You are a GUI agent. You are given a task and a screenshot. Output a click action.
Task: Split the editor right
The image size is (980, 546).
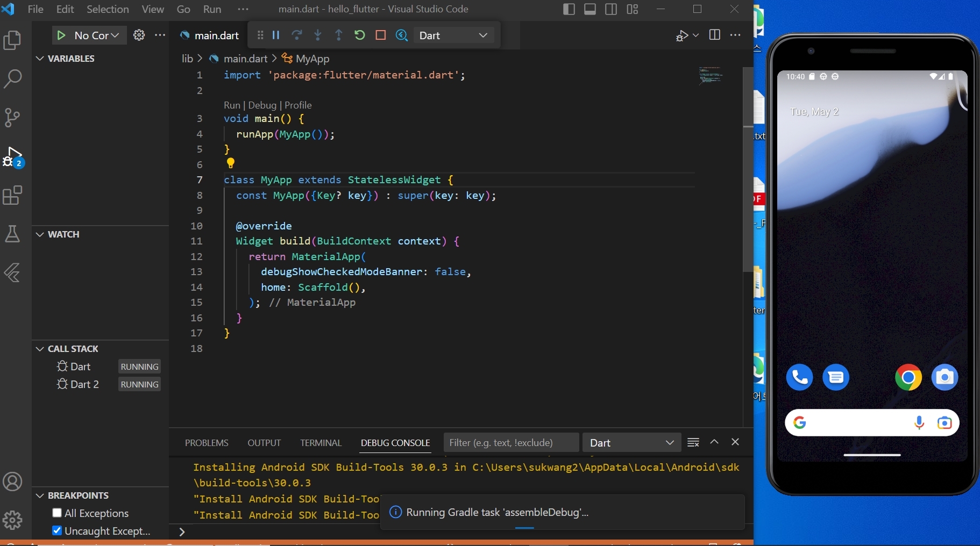pos(715,35)
